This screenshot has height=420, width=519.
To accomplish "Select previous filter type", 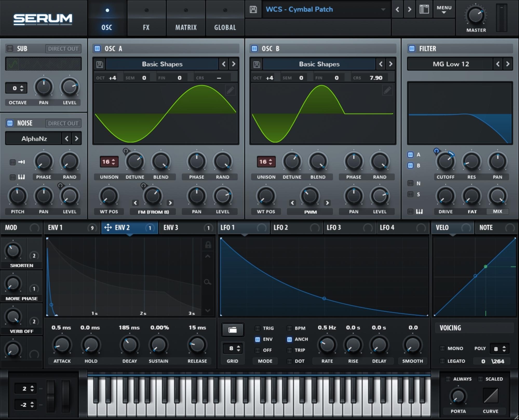I will (x=498, y=64).
